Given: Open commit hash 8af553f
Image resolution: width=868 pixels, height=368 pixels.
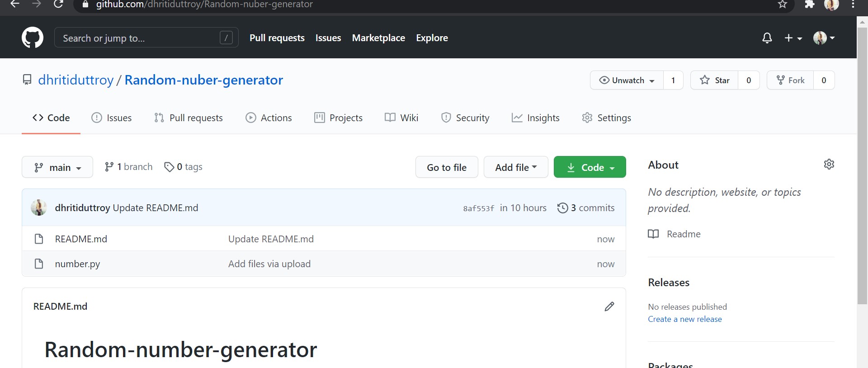Looking at the screenshot, I should [x=478, y=208].
